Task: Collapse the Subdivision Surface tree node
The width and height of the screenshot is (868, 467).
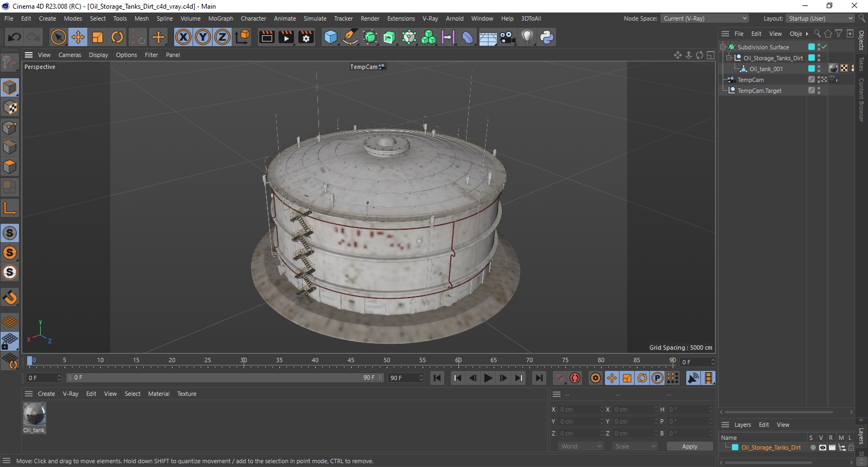Action: tap(723, 47)
